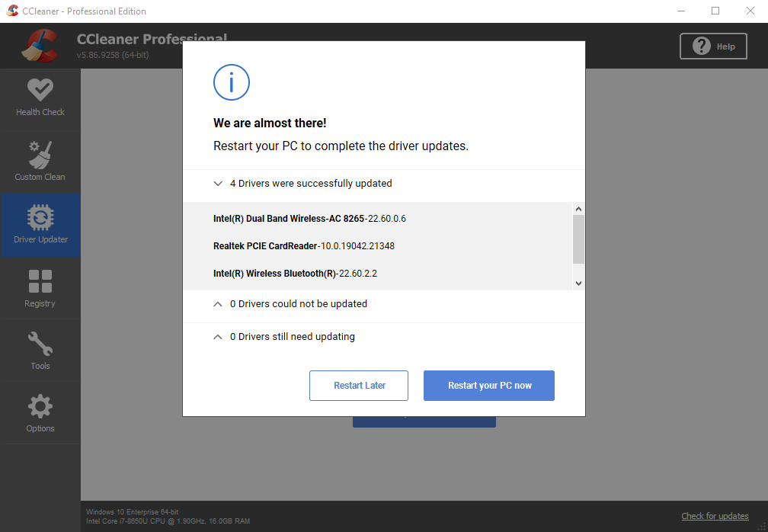Expand '0 Drivers still need updating'
Viewport: 768px width, 532px height.
218,337
